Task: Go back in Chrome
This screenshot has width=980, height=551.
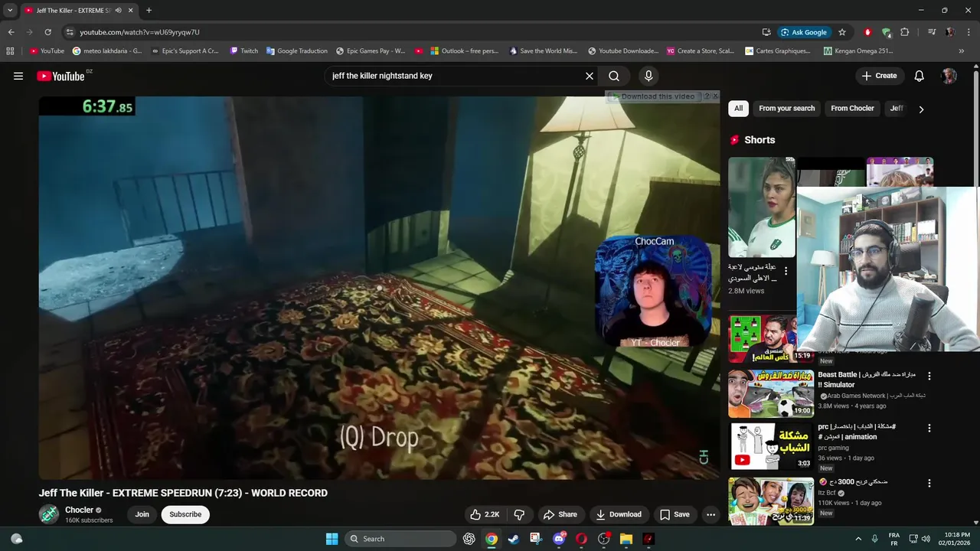Action: click(11, 32)
